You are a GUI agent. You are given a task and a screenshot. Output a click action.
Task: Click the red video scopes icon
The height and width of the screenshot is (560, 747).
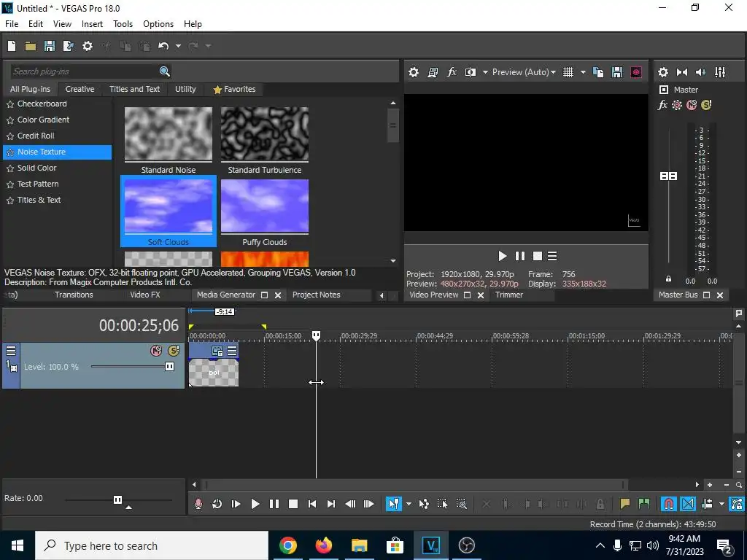[636, 72]
